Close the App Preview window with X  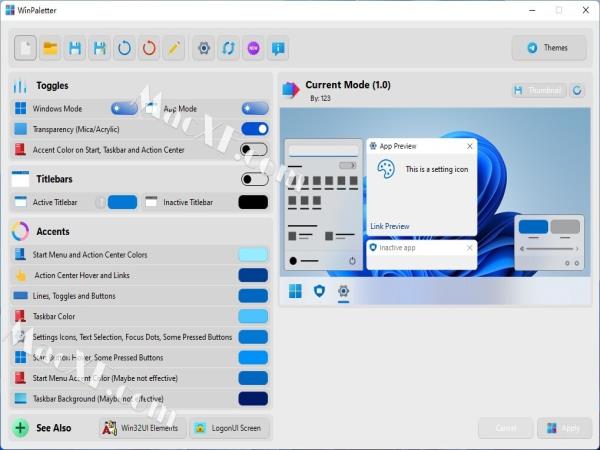(470, 146)
